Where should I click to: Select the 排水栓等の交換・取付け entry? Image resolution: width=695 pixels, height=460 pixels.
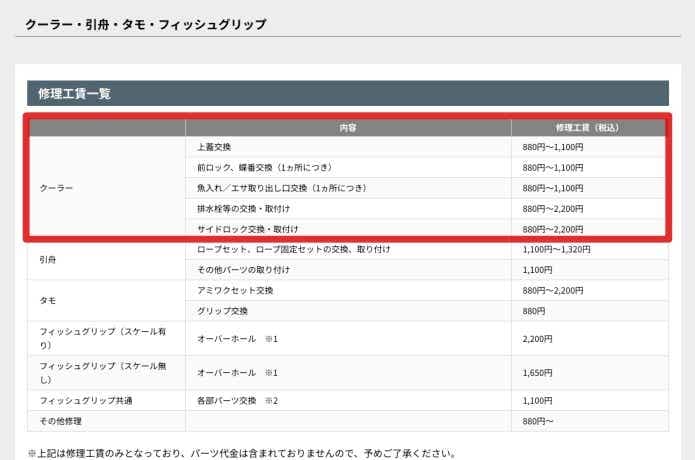pos(246,208)
